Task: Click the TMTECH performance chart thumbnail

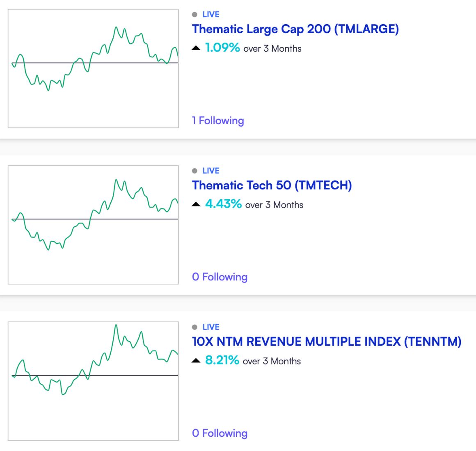Action: point(93,225)
